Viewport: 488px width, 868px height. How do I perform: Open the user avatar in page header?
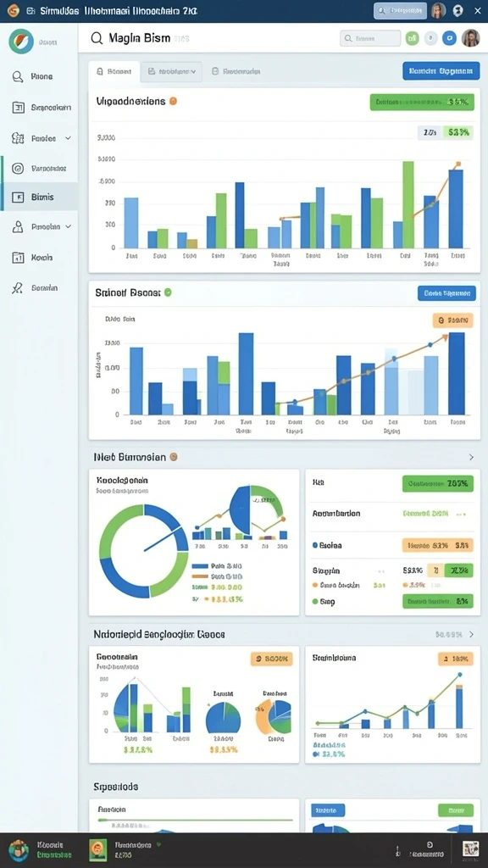coord(470,38)
